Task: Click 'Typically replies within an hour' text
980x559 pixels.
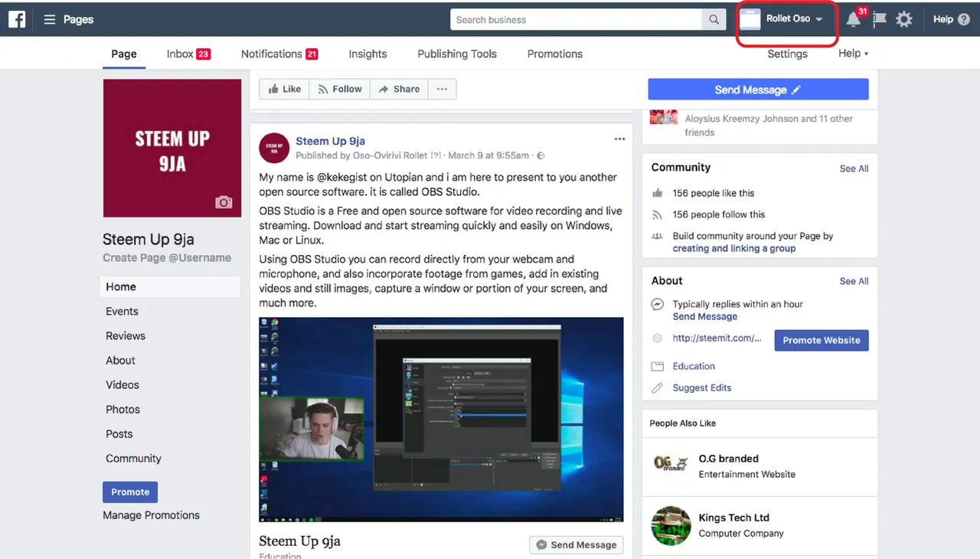Action: [x=737, y=304]
